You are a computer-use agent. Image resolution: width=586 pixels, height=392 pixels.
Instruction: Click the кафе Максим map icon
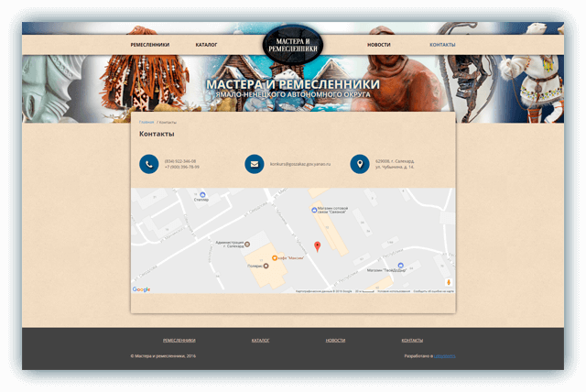coord(275,258)
